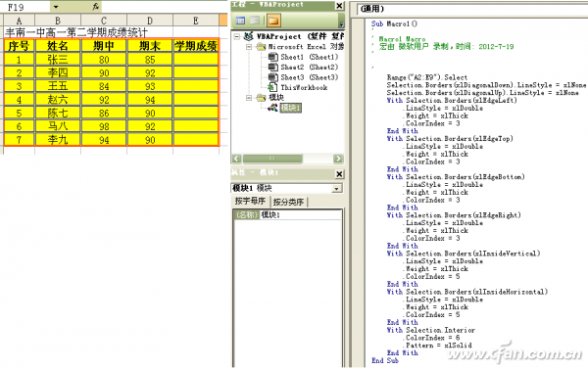This screenshot has height=370, width=588.
Task: Collapse the 模块 folder node
Action: coord(249,97)
